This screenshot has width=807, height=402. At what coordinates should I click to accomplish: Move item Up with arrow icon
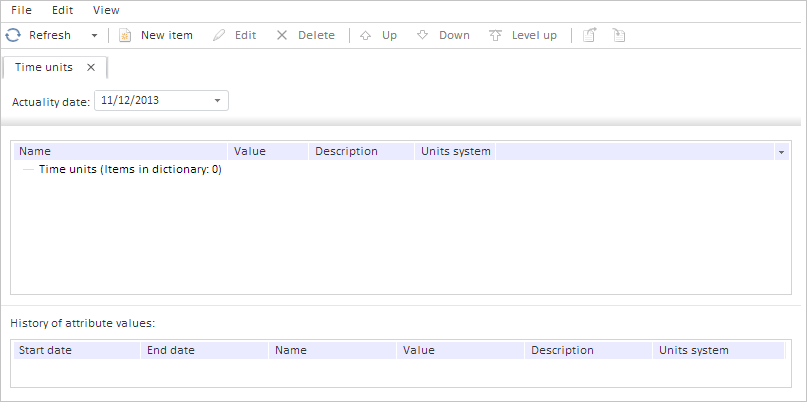coord(365,35)
